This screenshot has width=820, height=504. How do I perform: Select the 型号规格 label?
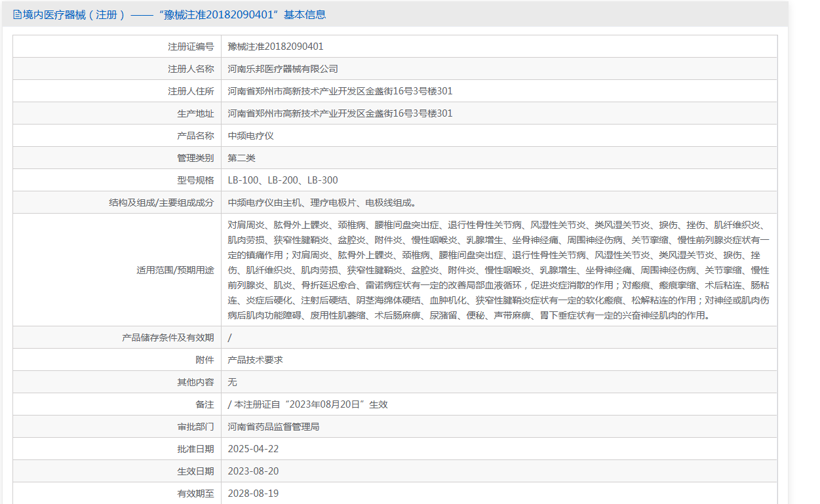click(195, 180)
